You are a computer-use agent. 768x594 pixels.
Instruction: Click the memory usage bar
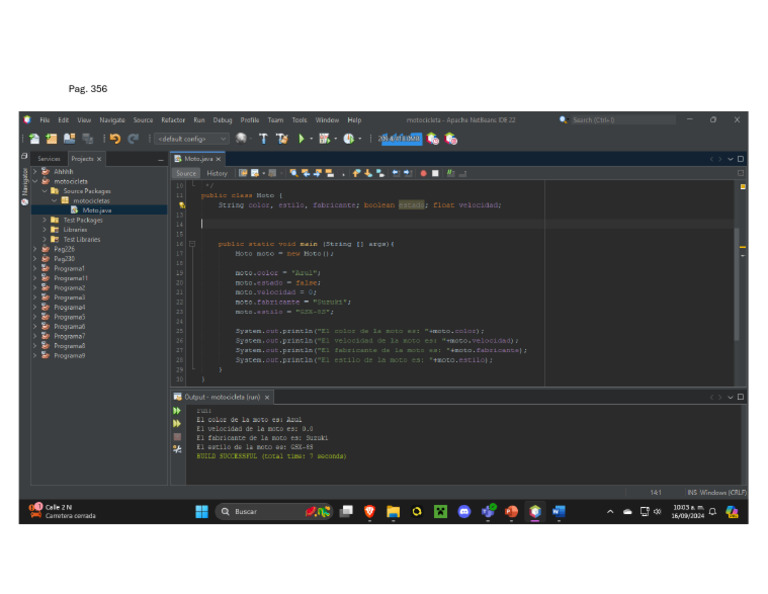(400, 139)
